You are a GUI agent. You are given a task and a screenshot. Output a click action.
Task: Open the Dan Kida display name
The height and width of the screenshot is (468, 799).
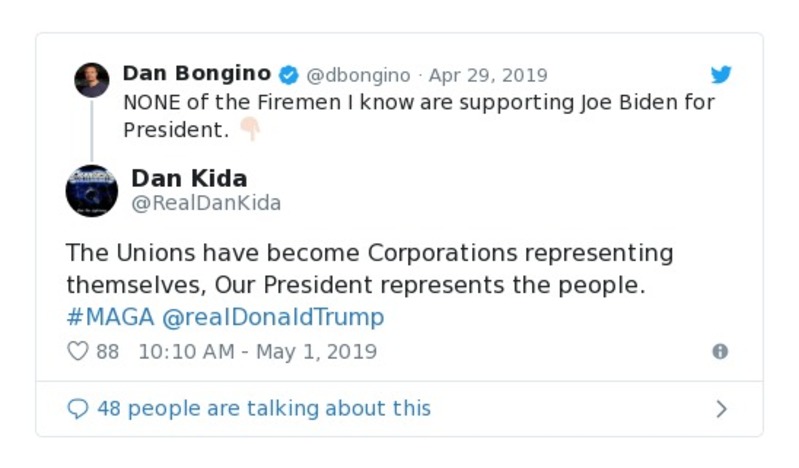pyautogui.click(x=189, y=178)
